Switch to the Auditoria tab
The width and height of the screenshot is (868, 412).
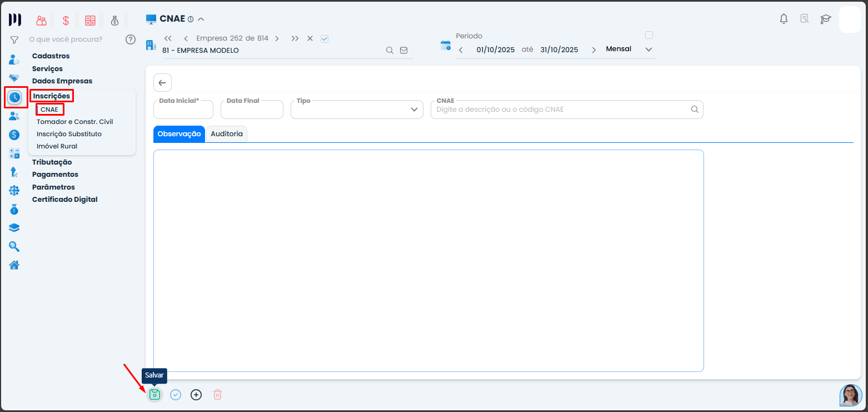227,134
